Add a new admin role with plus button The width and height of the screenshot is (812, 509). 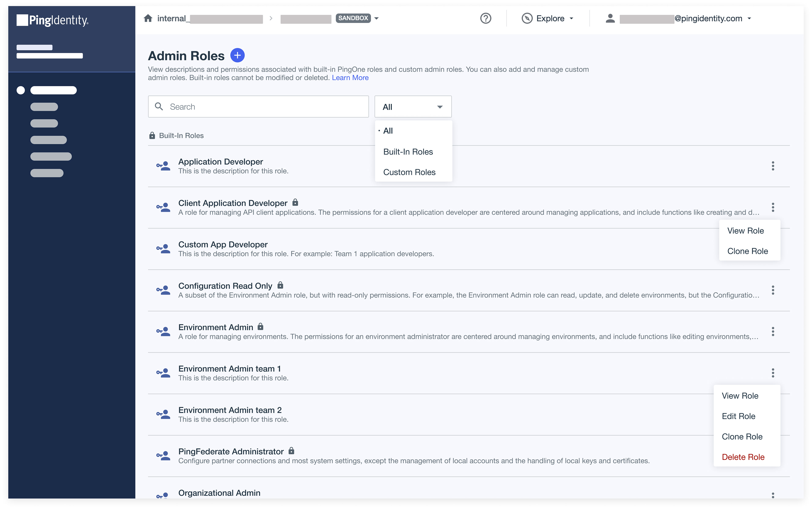(237, 55)
